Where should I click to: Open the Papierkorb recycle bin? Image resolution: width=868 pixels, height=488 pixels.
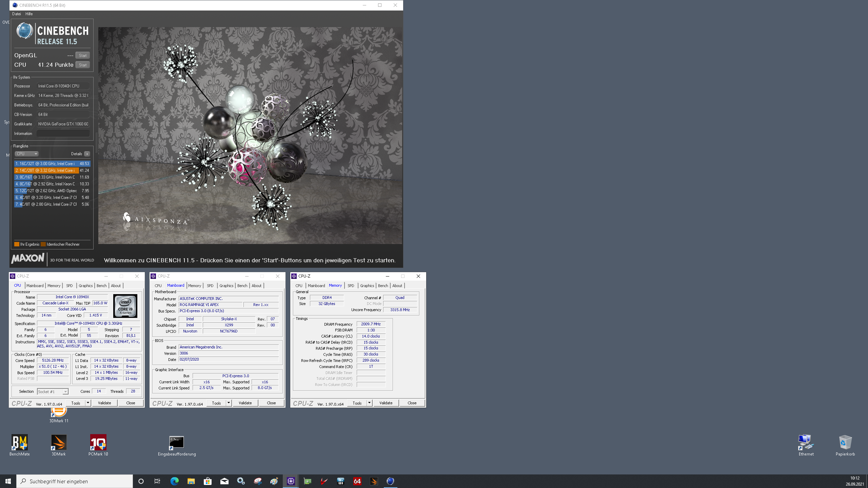[845, 445]
